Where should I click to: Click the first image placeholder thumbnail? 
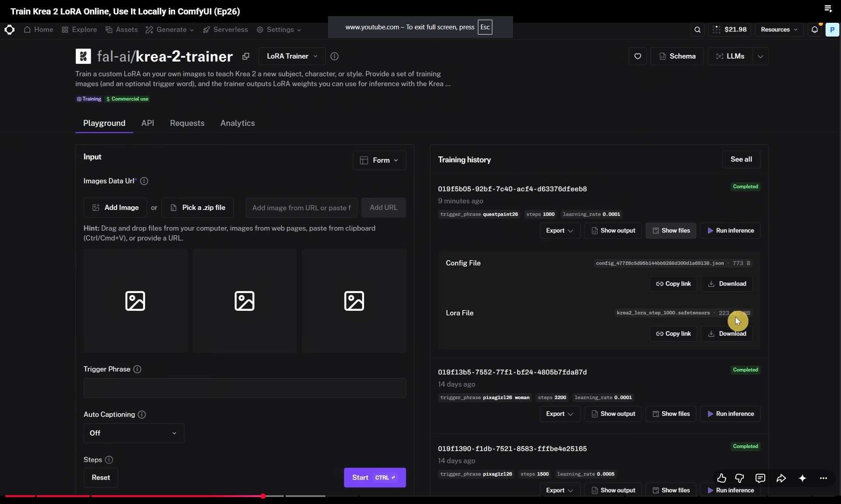click(x=135, y=301)
